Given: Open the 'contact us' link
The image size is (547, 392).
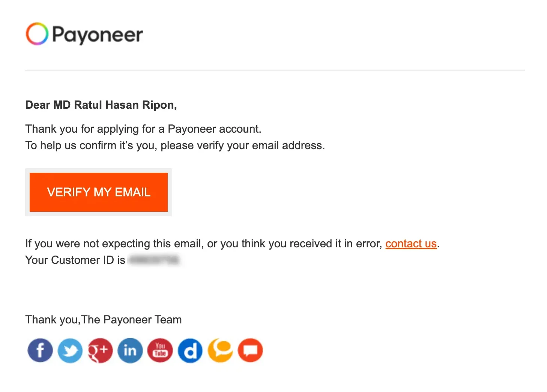Looking at the screenshot, I should coord(411,244).
